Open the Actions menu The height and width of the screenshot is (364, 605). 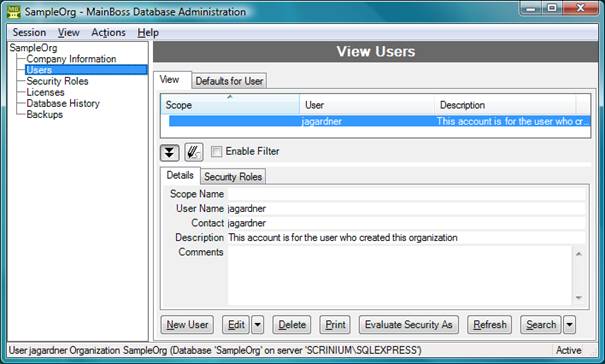pos(108,33)
